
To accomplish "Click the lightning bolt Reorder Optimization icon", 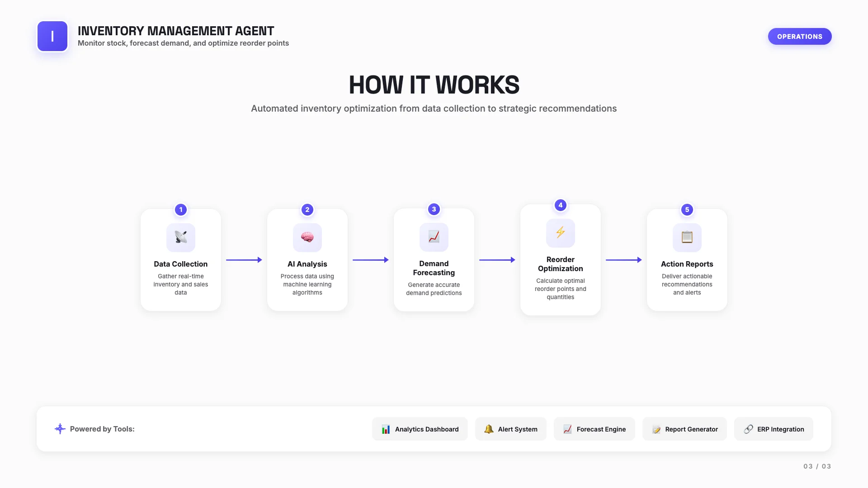I will click(x=561, y=233).
